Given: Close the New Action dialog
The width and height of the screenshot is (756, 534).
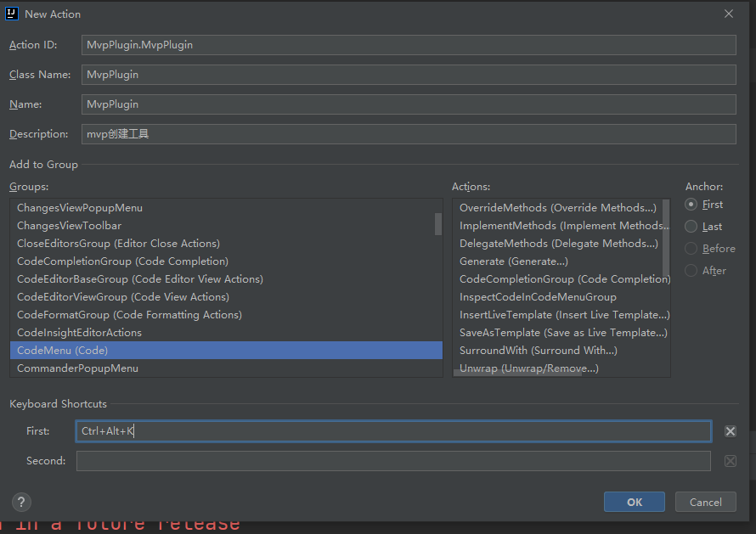Looking at the screenshot, I should click(729, 14).
